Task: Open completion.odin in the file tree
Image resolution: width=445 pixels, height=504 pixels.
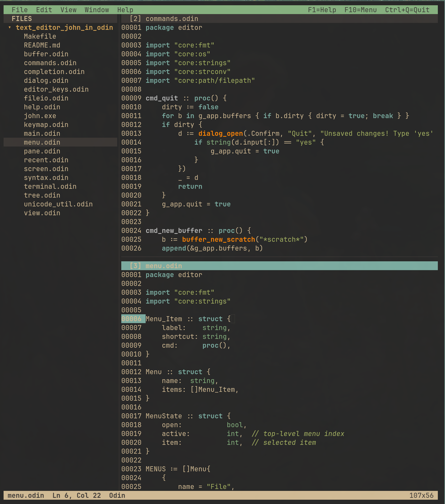Action: pyautogui.click(x=54, y=72)
